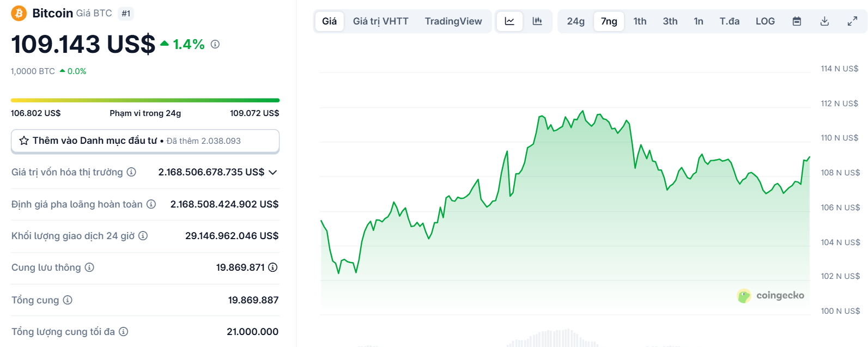Expand chart to fullscreen
Viewport: 868px width, 347px height.
click(852, 21)
